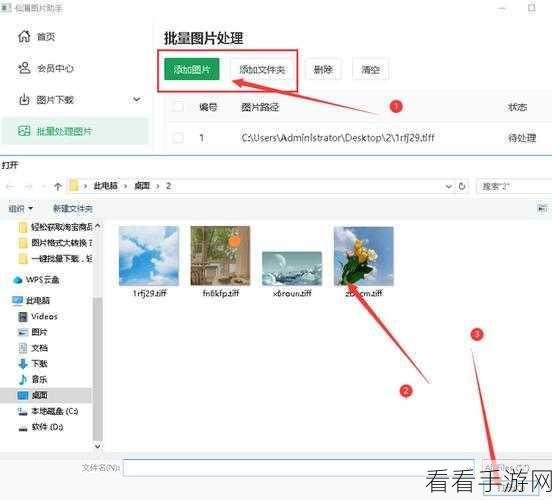Click the 待处理 status cell
Screen dimensions: 552x500
[x=521, y=138]
